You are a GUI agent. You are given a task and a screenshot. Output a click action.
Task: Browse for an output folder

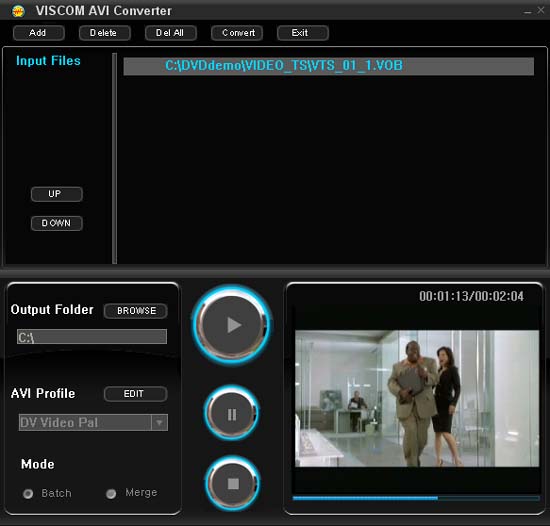[x=135, y=311]
